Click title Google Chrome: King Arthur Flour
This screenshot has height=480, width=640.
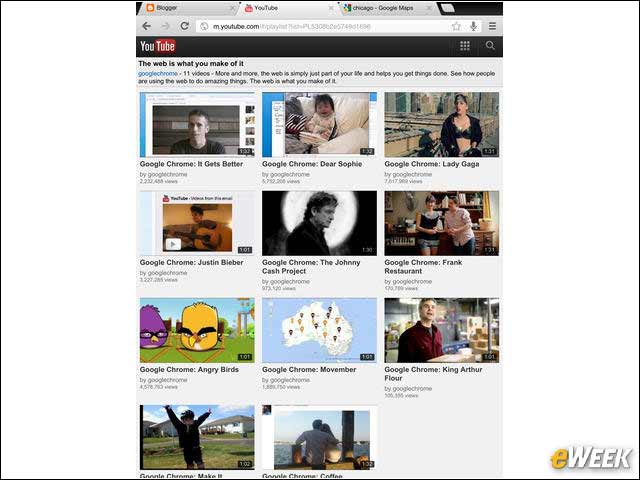[x=433, y=373]
